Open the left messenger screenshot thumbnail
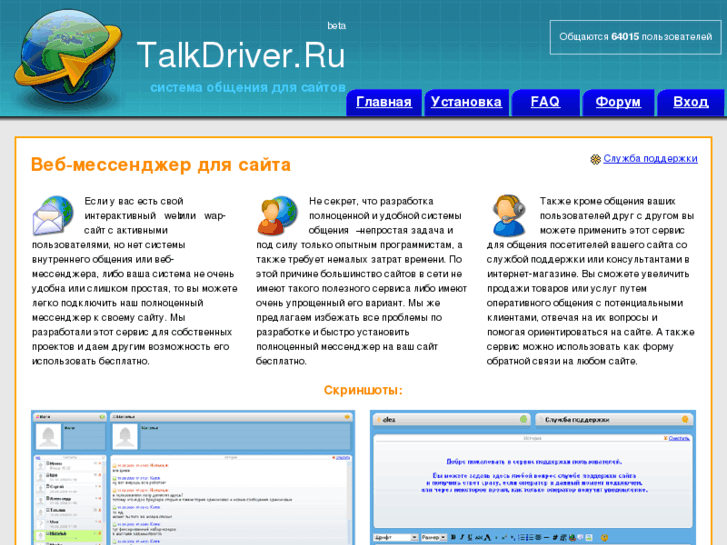The width and height of the screenshot is (727, 545). pyautogui.click(x=193, y=477)
